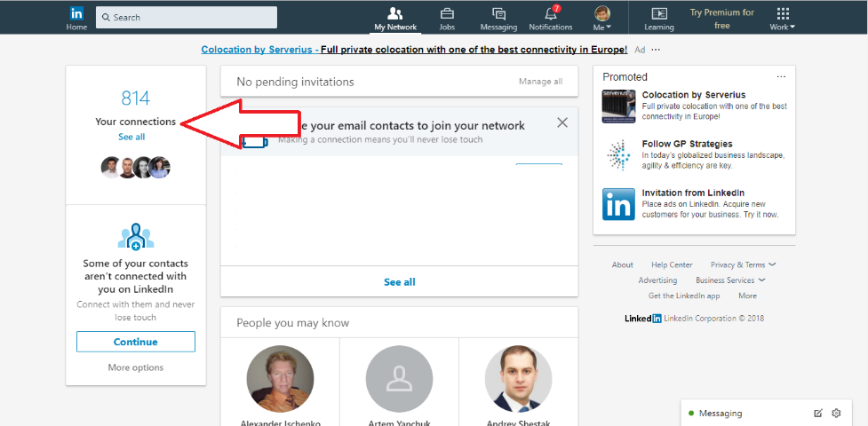This screenshot has width=868, height=426.
Task: Click the Search field
Action: tap(187, 17)
